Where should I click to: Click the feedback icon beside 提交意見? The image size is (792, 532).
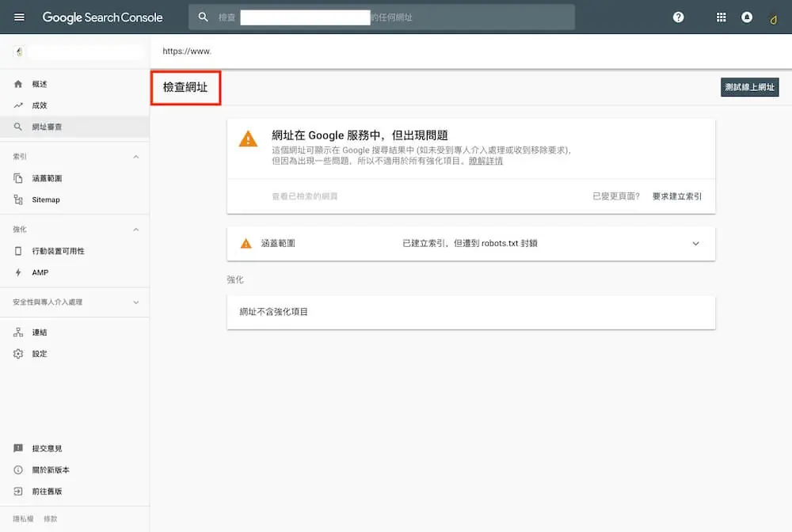(x=18, y=448)
